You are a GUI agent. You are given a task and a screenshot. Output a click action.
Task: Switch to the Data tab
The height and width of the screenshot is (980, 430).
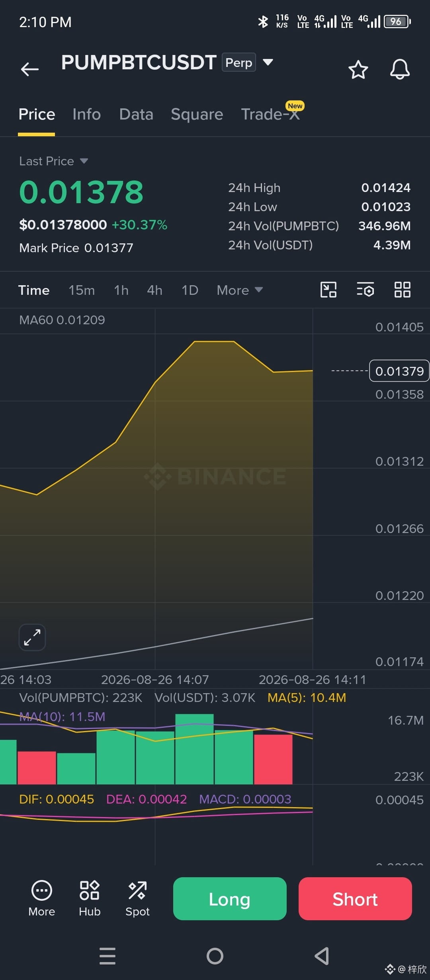point(136,114)
